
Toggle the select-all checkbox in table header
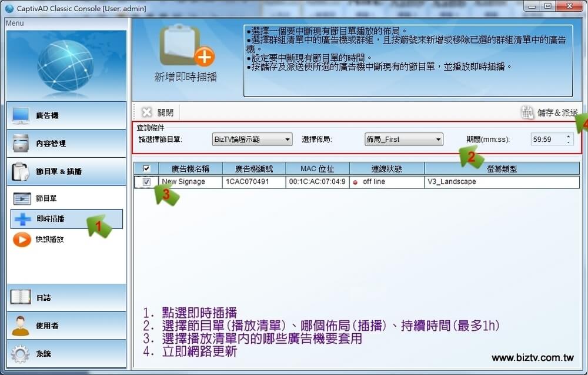coord(146,168)
